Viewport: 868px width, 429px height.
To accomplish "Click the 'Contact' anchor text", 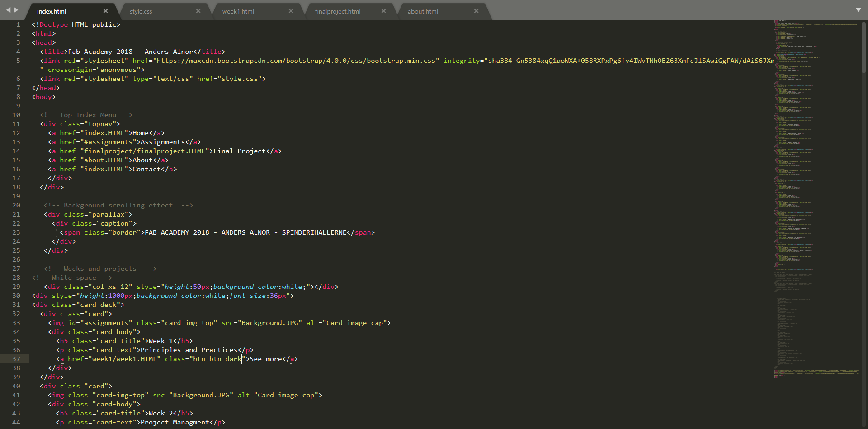I will click(146, 169).
